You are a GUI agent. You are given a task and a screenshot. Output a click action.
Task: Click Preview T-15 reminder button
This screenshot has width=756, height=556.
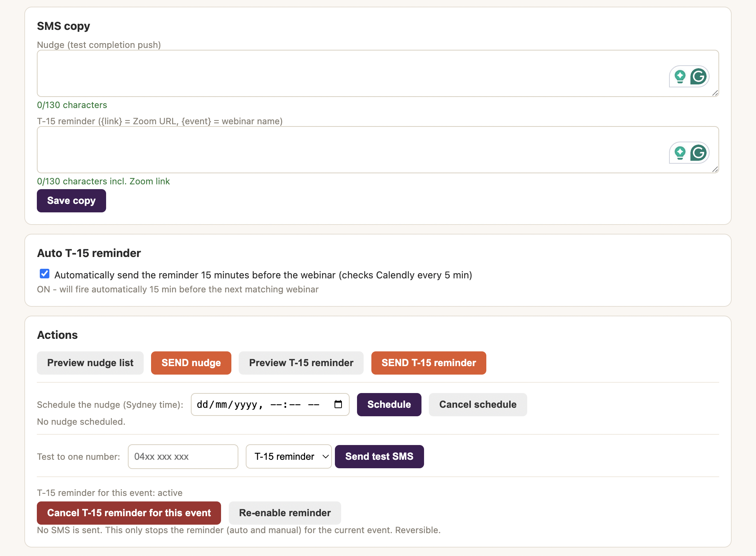point(301,363)
